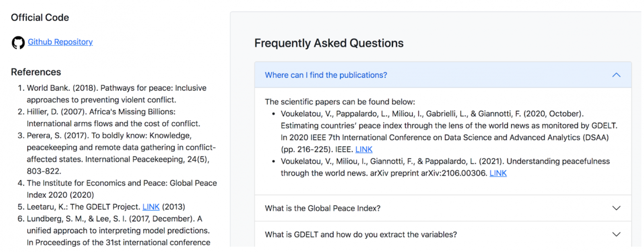
Task: Click the Frequently Asked Questions heading
Action: coord(329,43)
